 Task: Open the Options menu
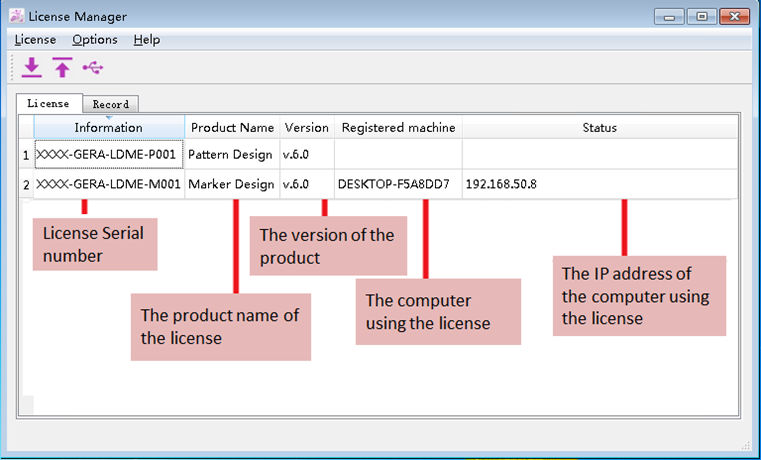pyautogui.click(x=95, y=40)
